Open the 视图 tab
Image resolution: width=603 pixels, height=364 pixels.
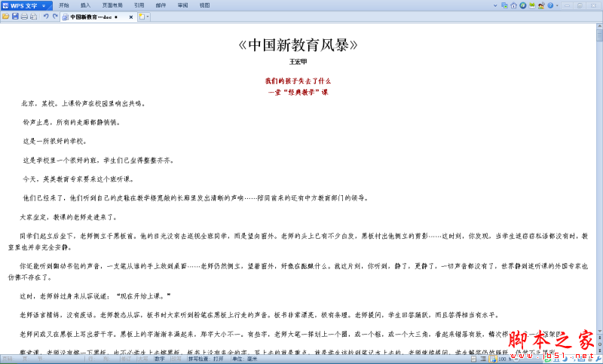coord(204,5)
